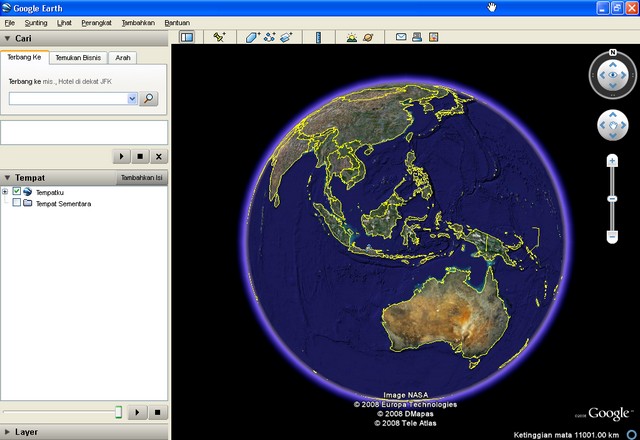640x440 pixels.
Task: Expand the Tempatku tree node
Action: tap(5, 191)
